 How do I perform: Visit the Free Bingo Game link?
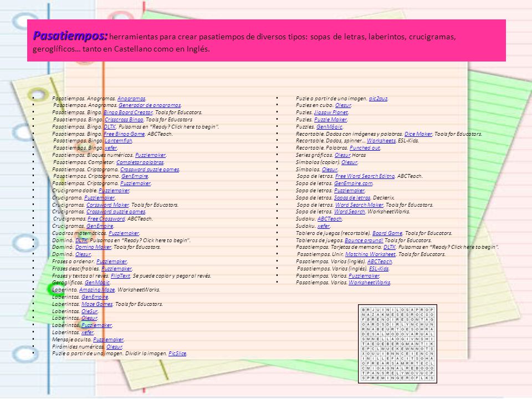point(124,134)
